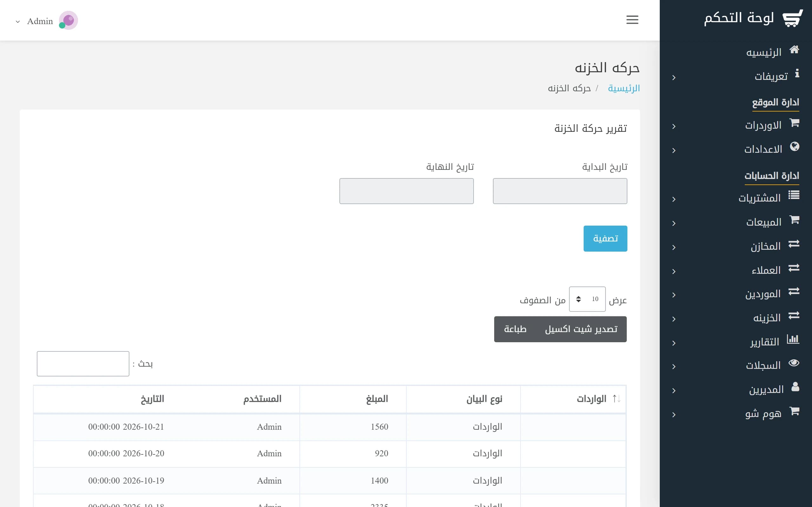Open the Admin user avatar

click(69, 21)
